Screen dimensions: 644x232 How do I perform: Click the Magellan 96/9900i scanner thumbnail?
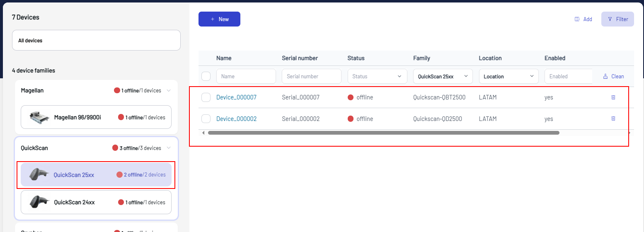(39, 117)
